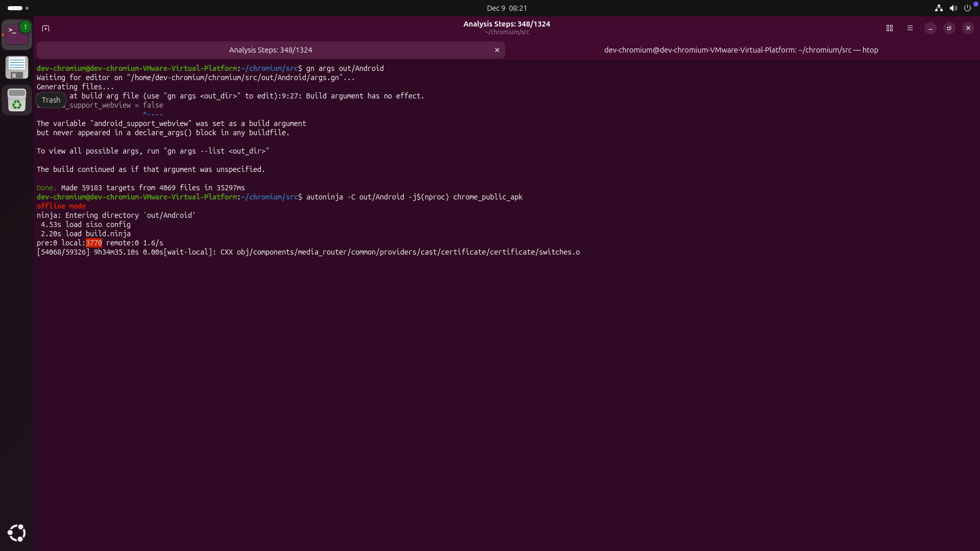
Task: Switch to the htop terminal tab
Action: [x=741, y=50]
